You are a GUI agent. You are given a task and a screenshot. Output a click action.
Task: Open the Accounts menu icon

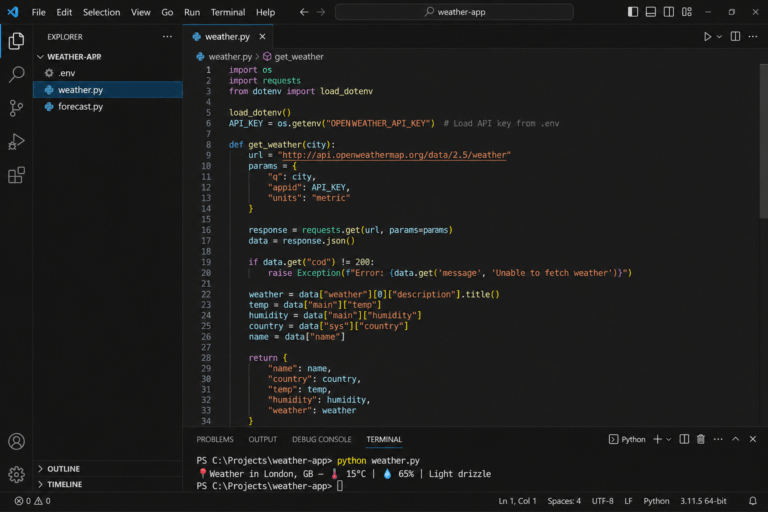pos(16,441)
